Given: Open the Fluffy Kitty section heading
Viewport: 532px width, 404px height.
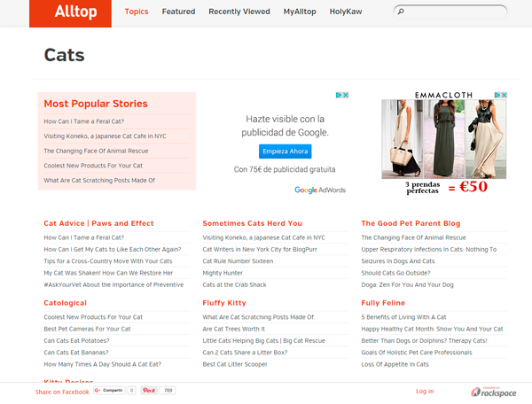Looking at the screenshot, I should [x=224, y=303].
